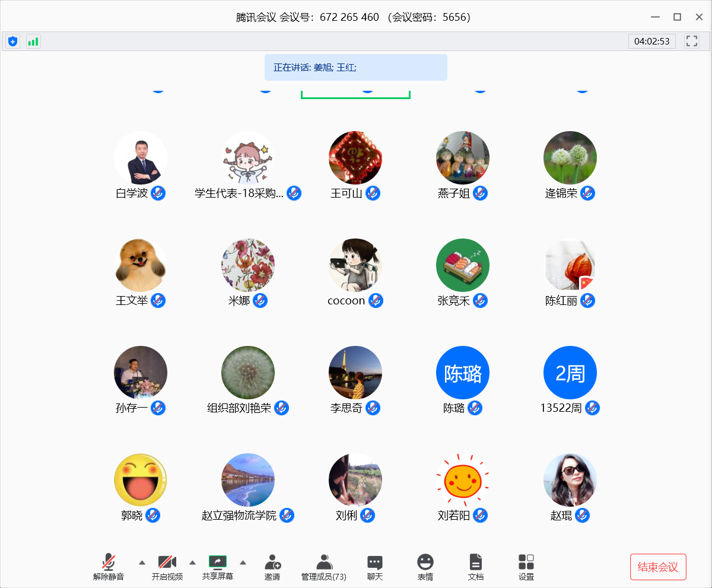Open the settings (设置) icon

click(526, 566)
